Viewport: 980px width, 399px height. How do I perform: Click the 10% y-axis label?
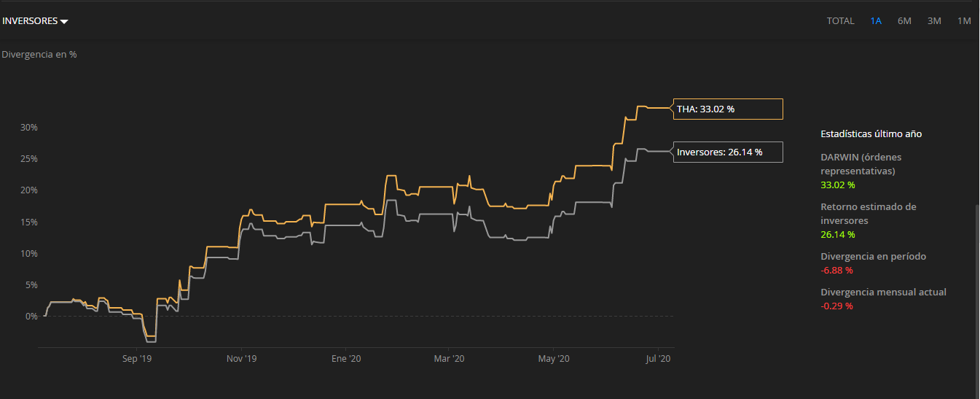(x=28, y=253)
